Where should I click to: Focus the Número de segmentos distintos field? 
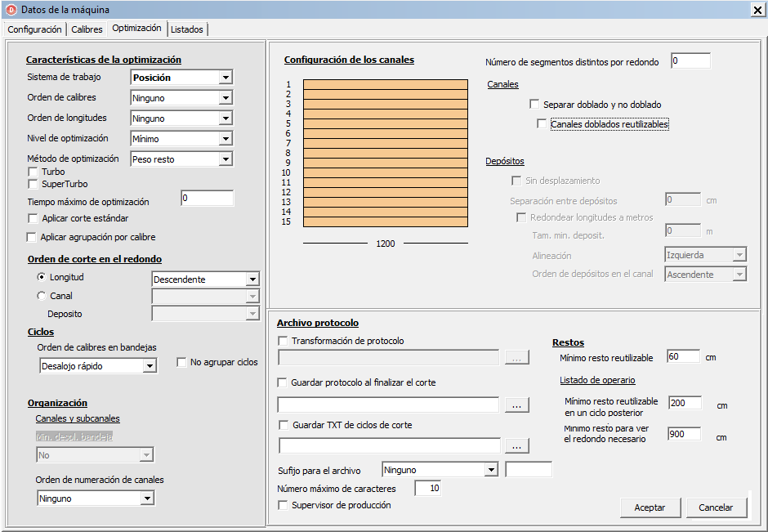[690, 60]
